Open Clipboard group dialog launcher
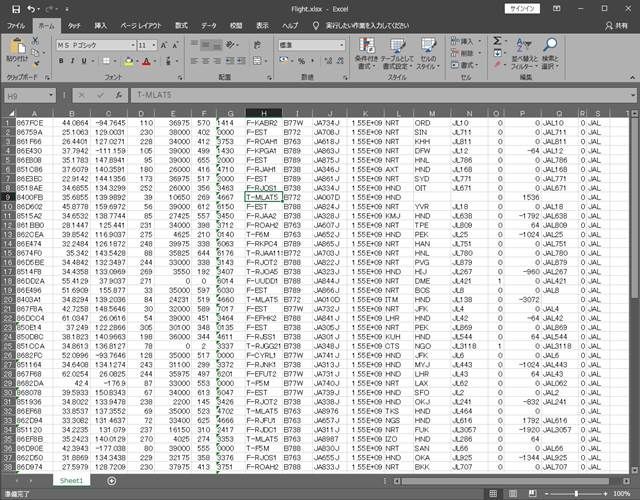 click(x=48, y=77)
